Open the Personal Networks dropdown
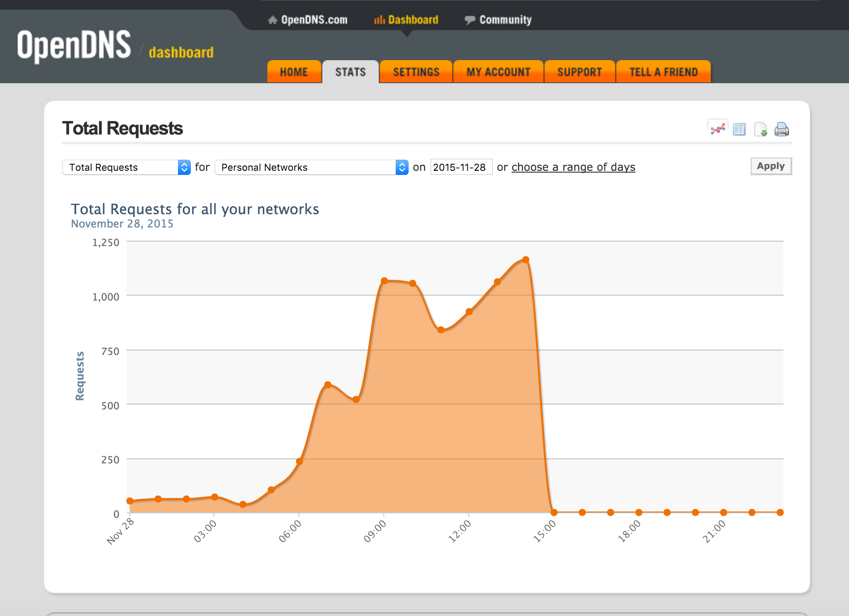 [x=312, y=167]
